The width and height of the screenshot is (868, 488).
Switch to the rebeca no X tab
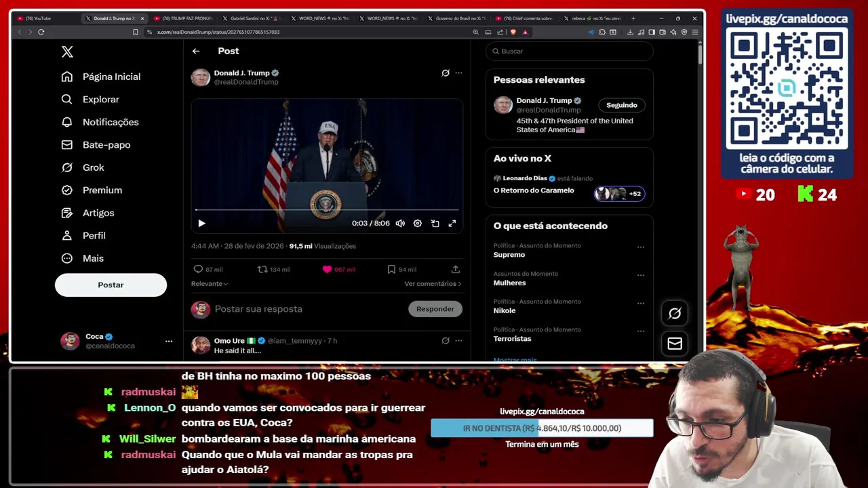click(x=592, y=18)
